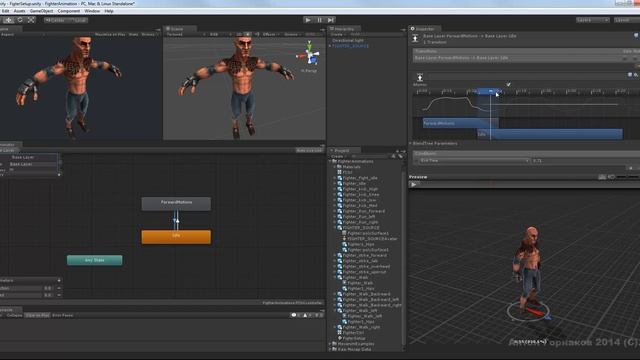
Task: Switch to the Inspector tab
Action: (424, 29)
